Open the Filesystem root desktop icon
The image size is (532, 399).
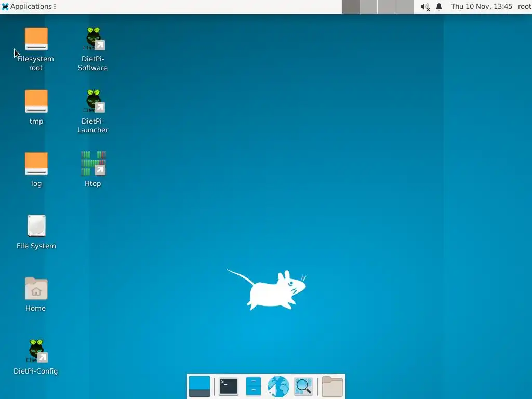pos(36,39)
